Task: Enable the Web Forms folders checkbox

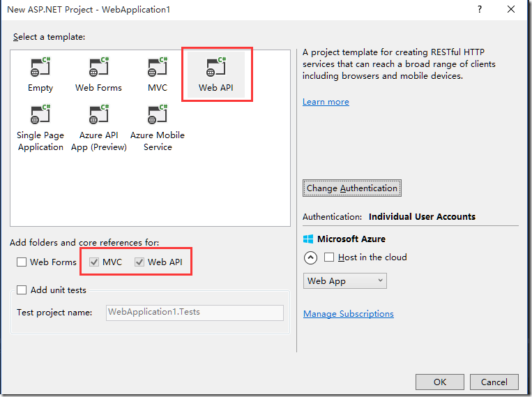Action: click(x=22, y=262)
